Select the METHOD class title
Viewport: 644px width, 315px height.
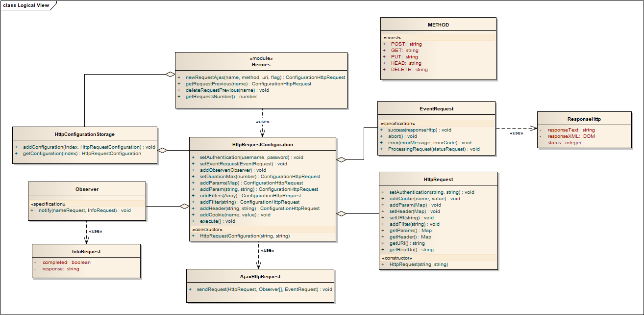(x=438, y=25)
